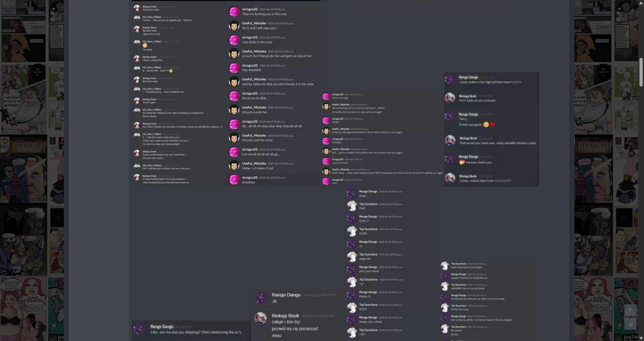Click Toji Suzuhara's avatar beside the OwO message
644x341 pixels.
click(352, 206)
